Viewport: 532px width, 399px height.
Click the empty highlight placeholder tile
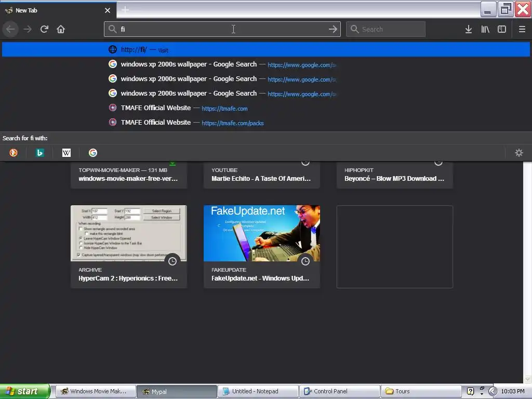(395, 247)
